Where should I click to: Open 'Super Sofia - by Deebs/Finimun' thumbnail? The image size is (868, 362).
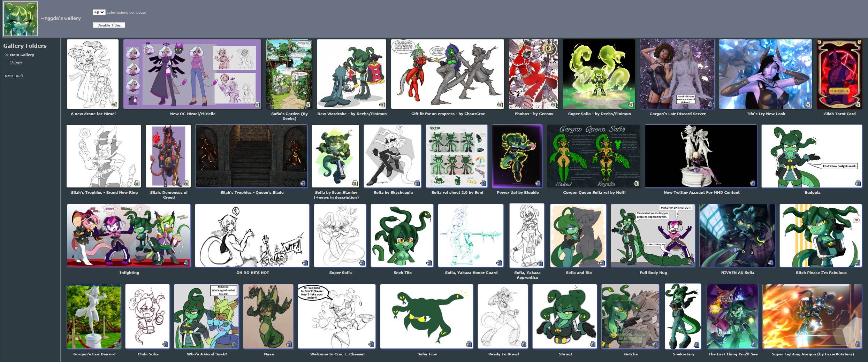tap(599, 74)
